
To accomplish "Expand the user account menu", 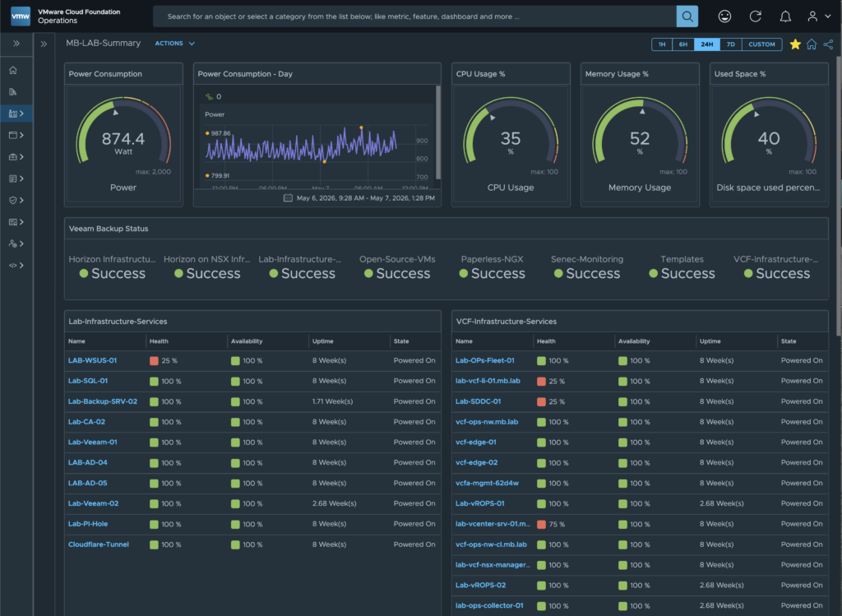I will point(820,16).
